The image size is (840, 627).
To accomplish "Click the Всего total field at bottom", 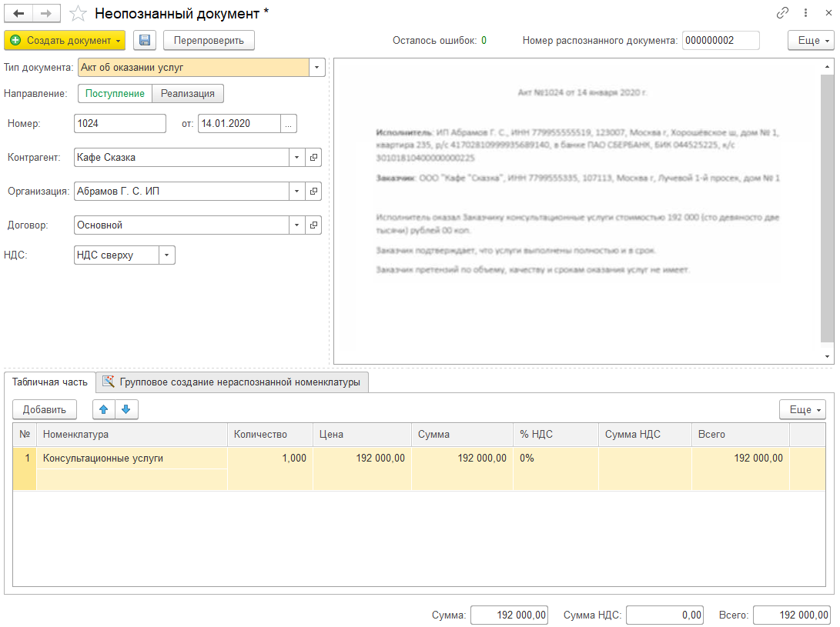I will [791, 615].
